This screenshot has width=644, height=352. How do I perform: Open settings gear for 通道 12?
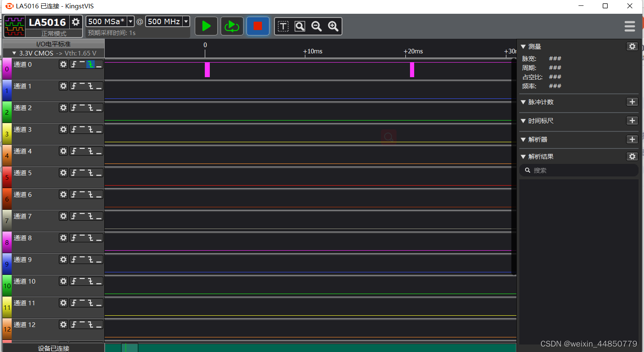(x=63, y=324)
